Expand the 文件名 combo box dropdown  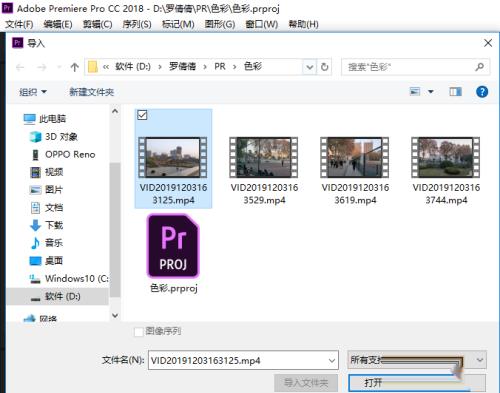332,361
